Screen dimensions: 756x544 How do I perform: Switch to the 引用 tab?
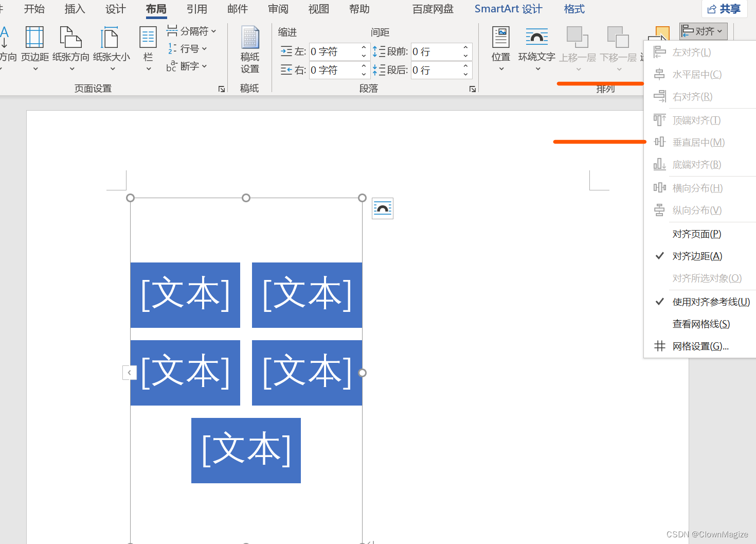tap(197, 9)
